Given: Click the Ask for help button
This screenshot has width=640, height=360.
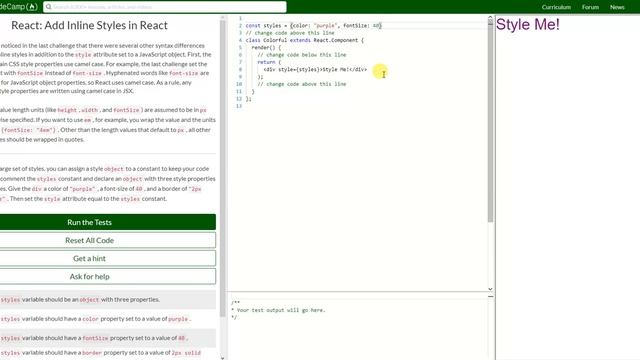Looking at the screenshot, I should coord(108,276).
